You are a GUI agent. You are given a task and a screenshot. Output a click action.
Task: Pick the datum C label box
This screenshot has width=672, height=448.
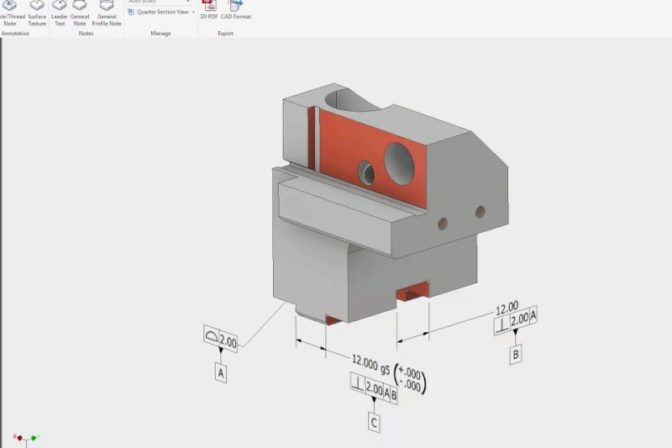coord(374,423)
